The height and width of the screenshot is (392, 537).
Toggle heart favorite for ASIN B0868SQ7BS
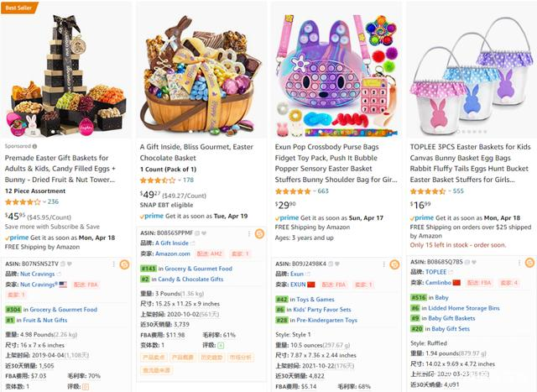pos(474,262)
